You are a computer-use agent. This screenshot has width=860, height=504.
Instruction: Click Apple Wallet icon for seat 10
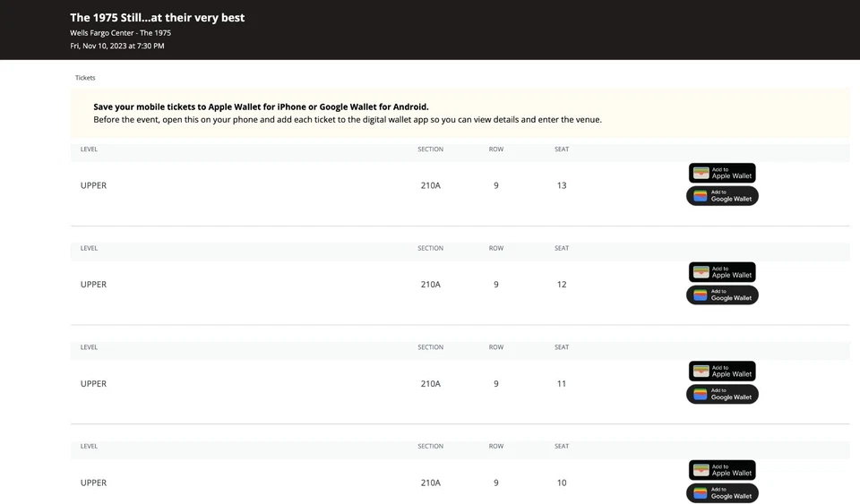coord(701,470)
